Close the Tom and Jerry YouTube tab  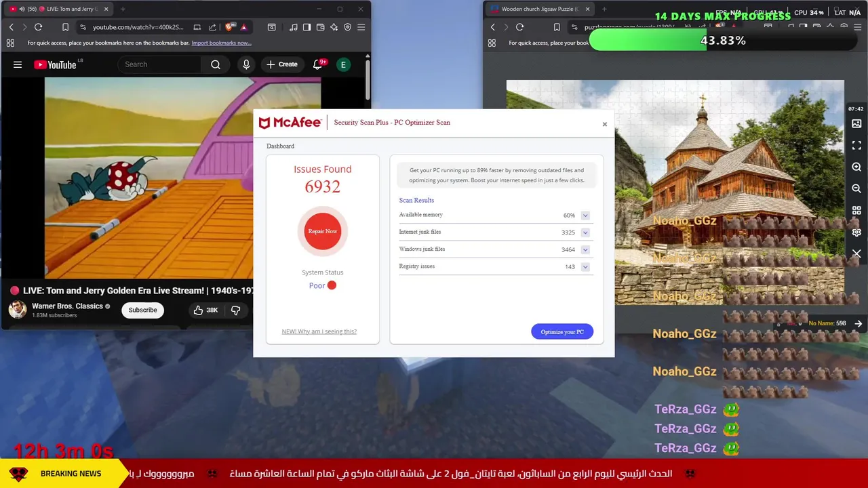pos(106,9)
